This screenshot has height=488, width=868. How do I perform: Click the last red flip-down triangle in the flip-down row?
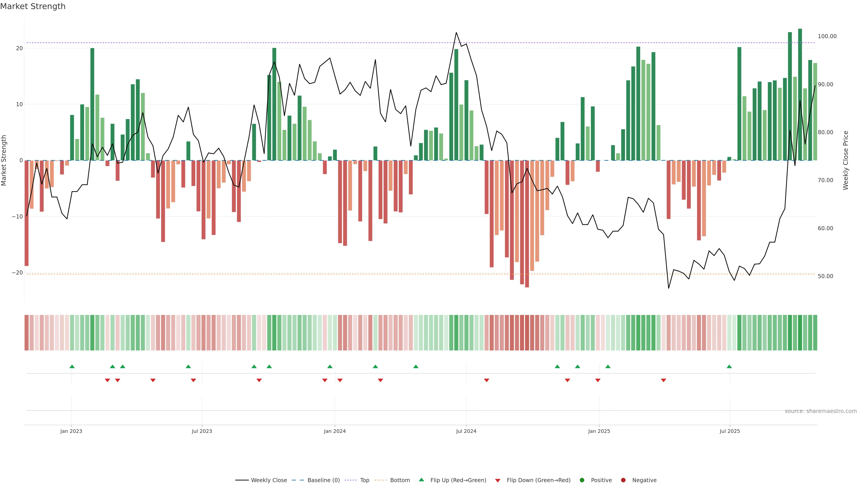click(x=663, y=380)
